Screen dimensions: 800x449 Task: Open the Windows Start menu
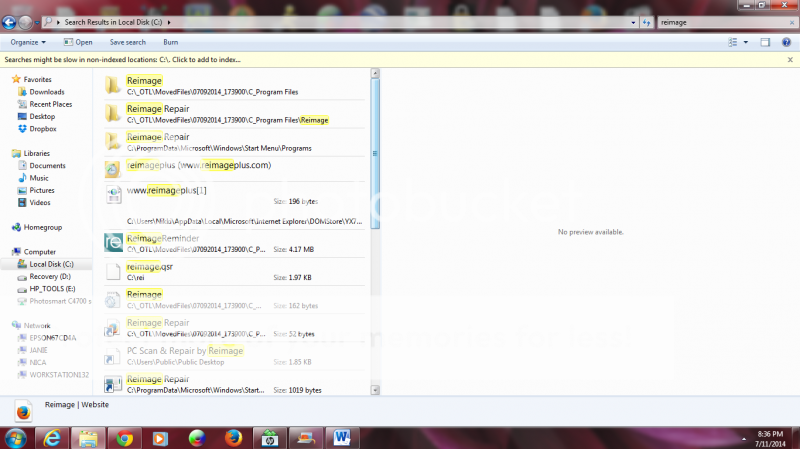click(15, 438)
